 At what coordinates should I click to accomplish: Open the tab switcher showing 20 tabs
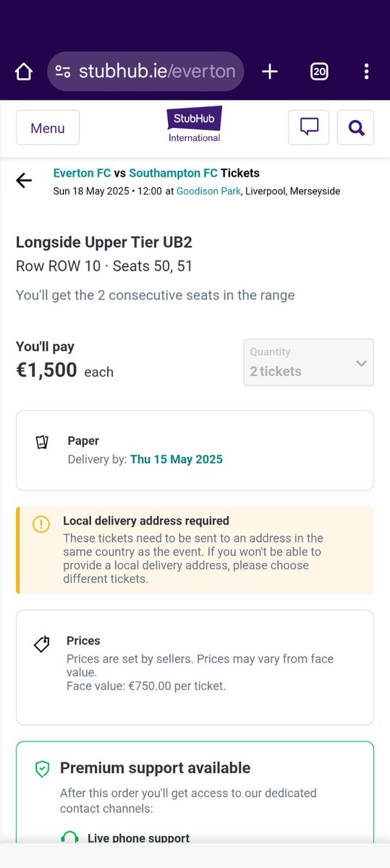point(319,72)
